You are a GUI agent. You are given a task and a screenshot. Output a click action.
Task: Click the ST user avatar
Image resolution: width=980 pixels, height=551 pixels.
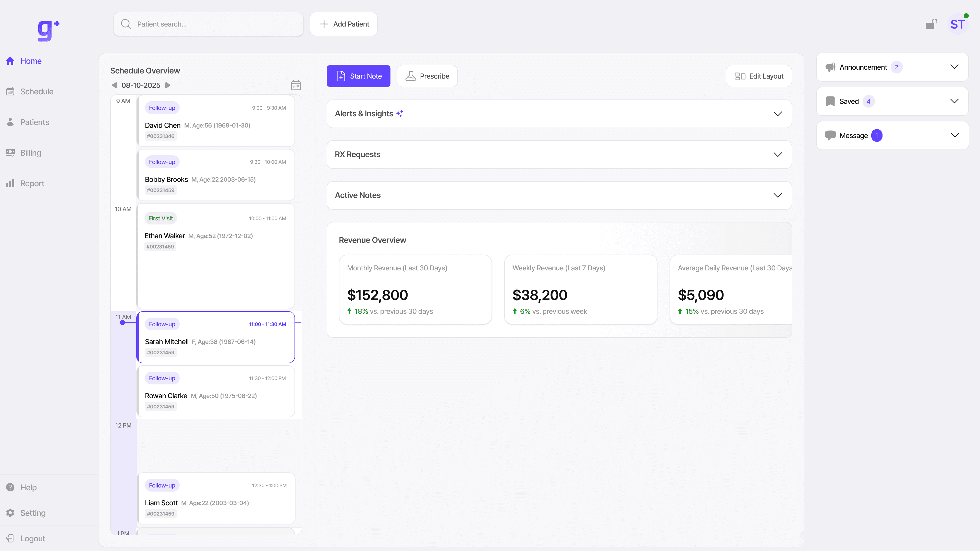coord(957,24)
